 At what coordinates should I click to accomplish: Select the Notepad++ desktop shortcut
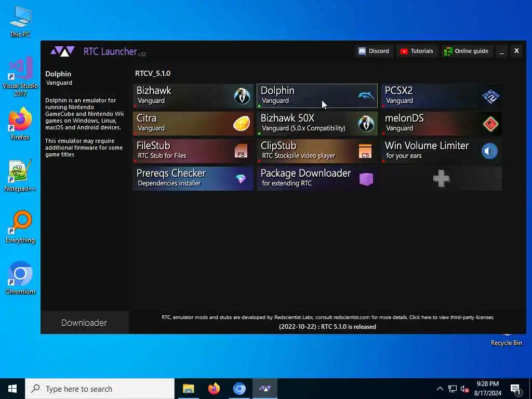[x=20, y=176]
